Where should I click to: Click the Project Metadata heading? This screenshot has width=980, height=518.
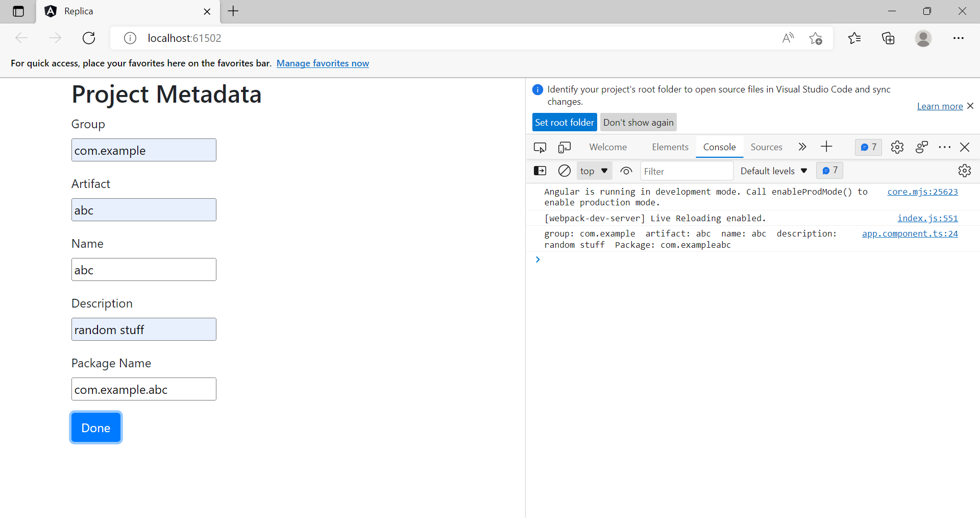(166, 95)
